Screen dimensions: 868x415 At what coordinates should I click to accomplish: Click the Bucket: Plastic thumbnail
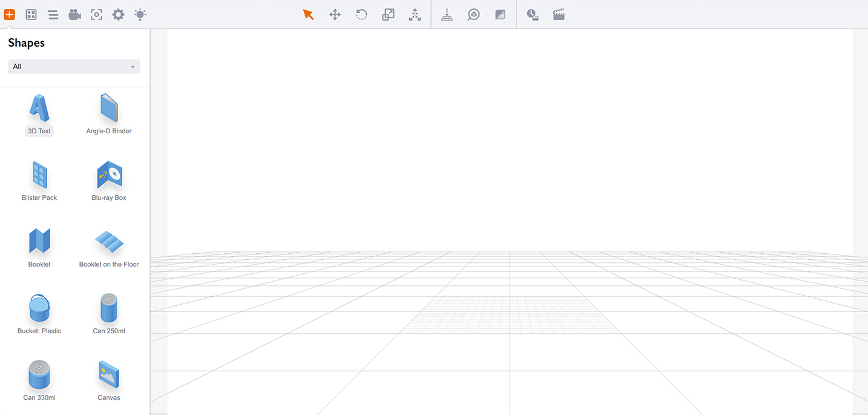pyautogui.click(x=39, y=309)
